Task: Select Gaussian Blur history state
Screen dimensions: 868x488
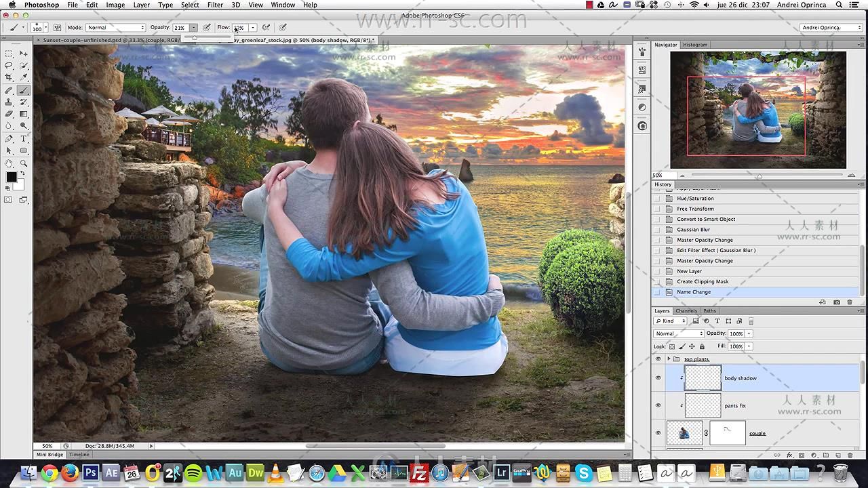Action: point(693,230)
